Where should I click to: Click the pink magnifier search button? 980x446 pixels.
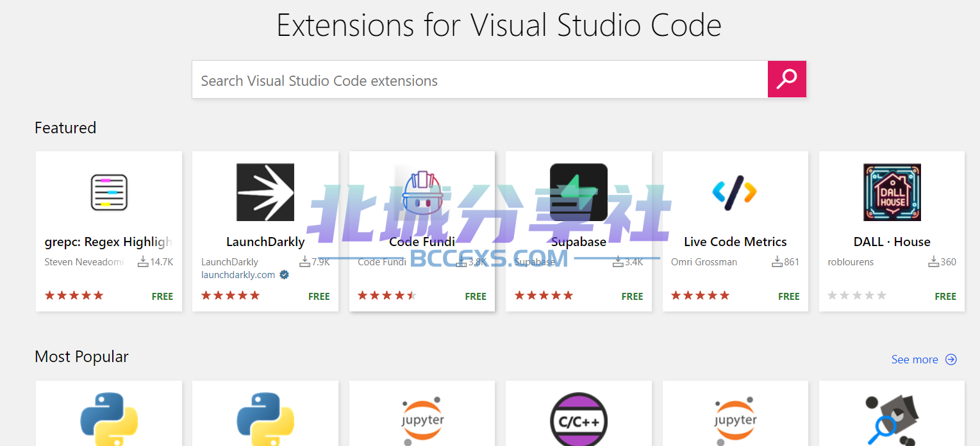click(786, 79)
